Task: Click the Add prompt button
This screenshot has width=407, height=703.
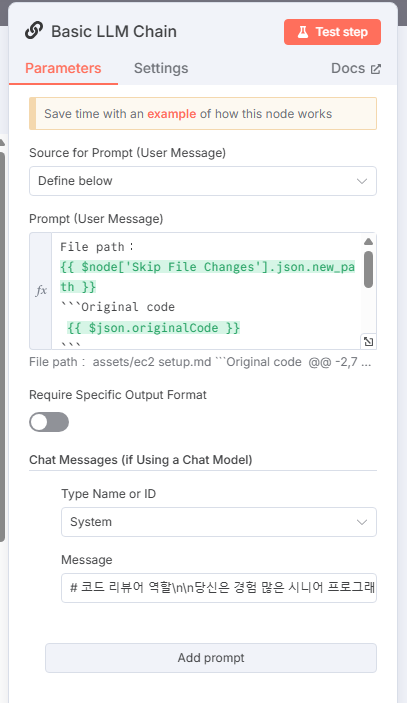Action: coord(211,658)
